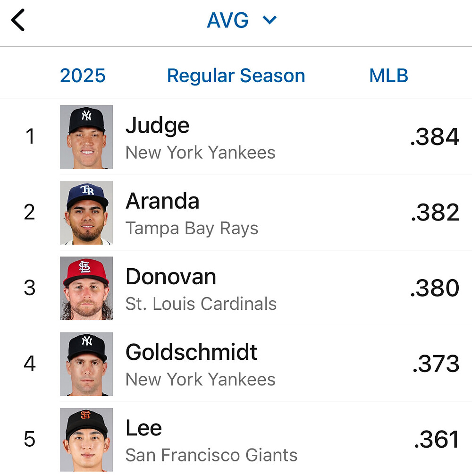This screenshot has width=472, height=476.
Task: Open the AVG stat dropdown
Action: point(228,21)
